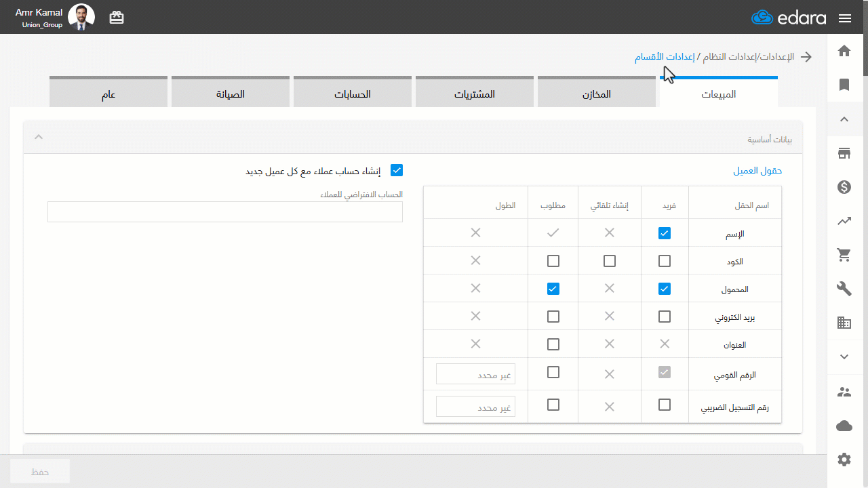Uncheck مطلوب for المحمول field
Image resolution: width=868 pixels, height=488 pixels.
tap(553, 289)
